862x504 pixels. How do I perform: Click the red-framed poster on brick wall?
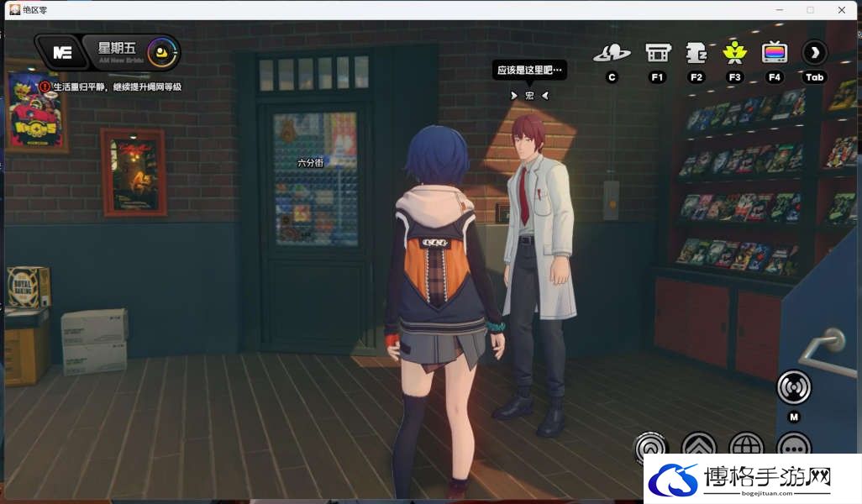(134, 172)
